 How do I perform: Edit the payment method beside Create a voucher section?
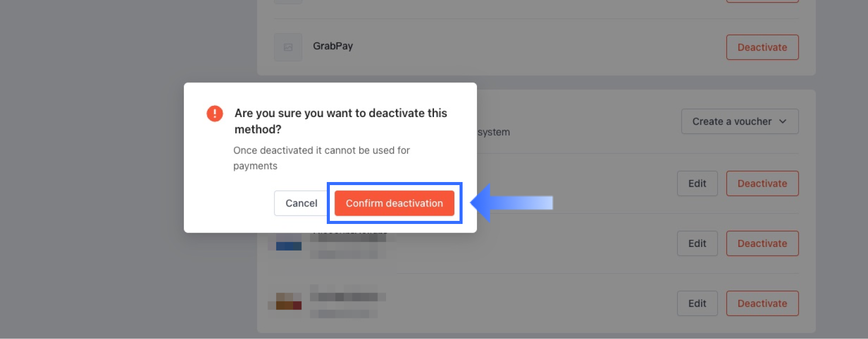(697, 183)
